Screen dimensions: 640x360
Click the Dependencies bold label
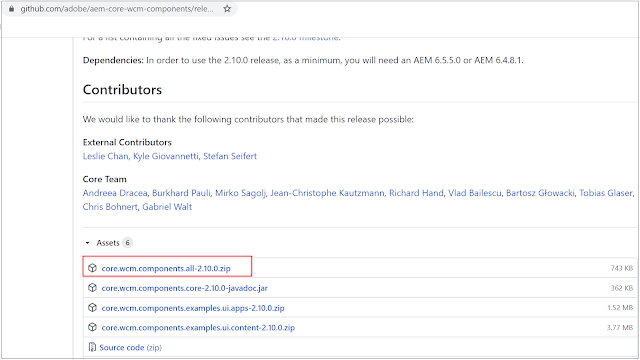click(x=113, y=60)
